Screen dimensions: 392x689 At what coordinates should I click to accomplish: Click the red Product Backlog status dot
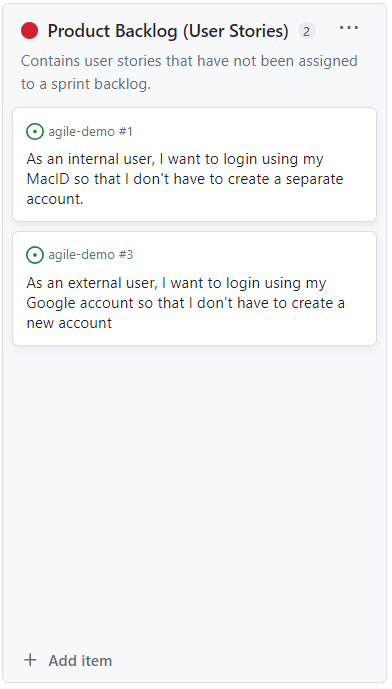click(29, 31)
